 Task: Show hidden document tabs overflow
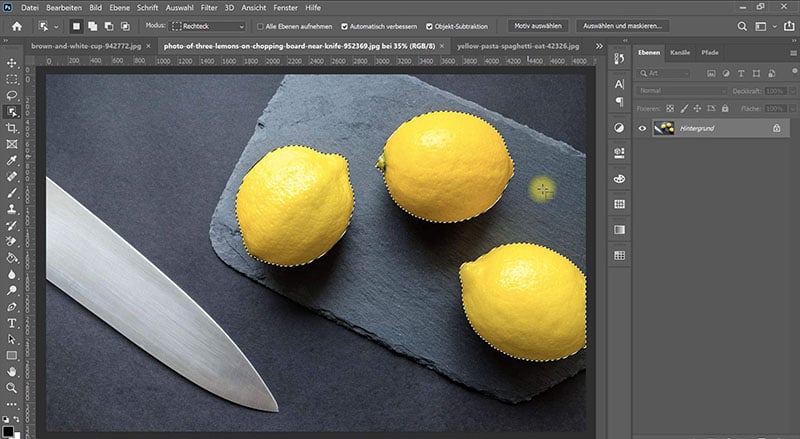pos(599,46)
